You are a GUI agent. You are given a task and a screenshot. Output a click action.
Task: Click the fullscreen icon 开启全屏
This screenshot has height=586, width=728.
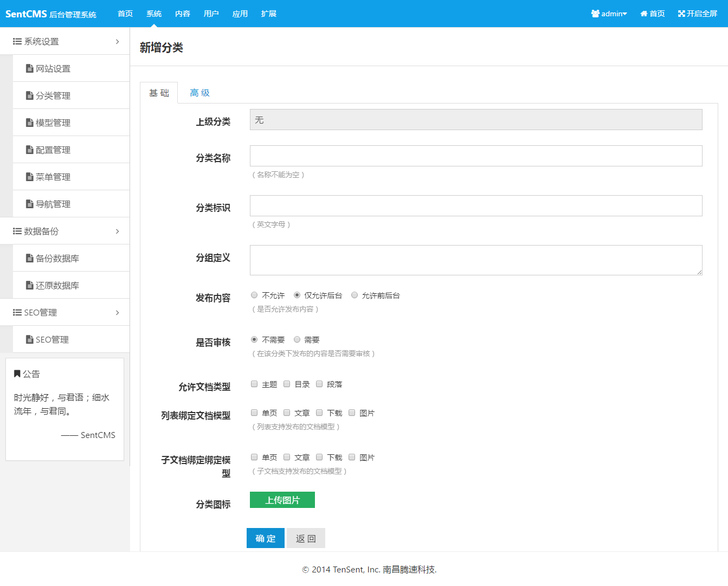681,14
